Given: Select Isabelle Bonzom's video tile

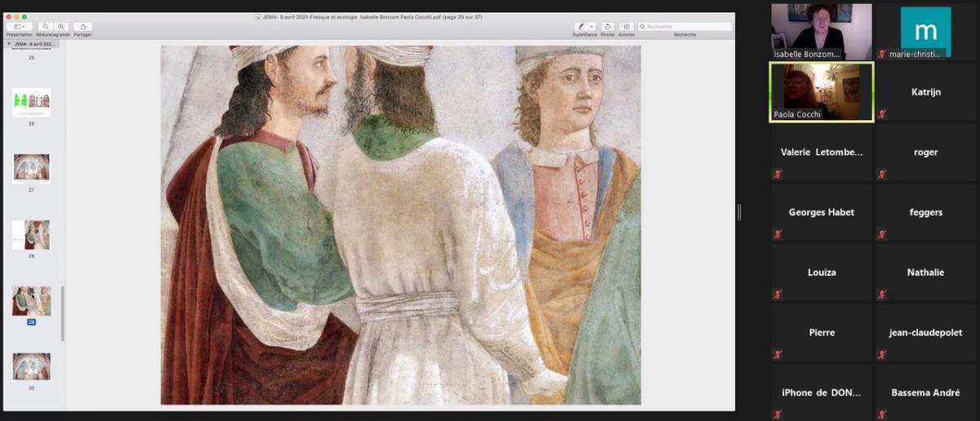Looking at the screenshot, I should click(822, 31).
